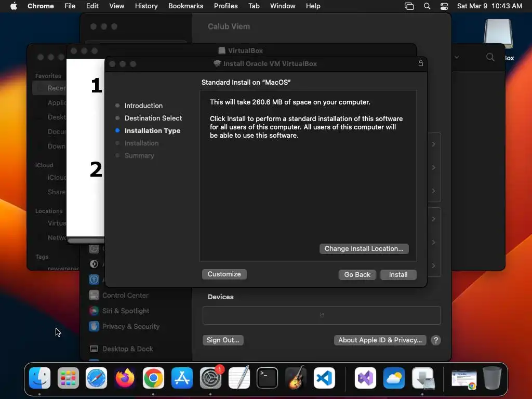This screenshot has width=532, height=399.
Task: Open GarageBand from the Dock
Action: point(296,378)
